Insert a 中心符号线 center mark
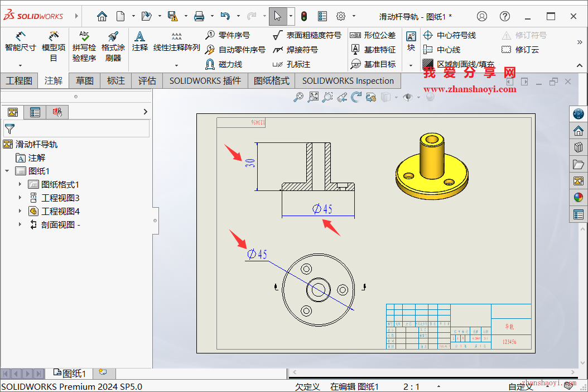The image size is (588, 392). 449,35
